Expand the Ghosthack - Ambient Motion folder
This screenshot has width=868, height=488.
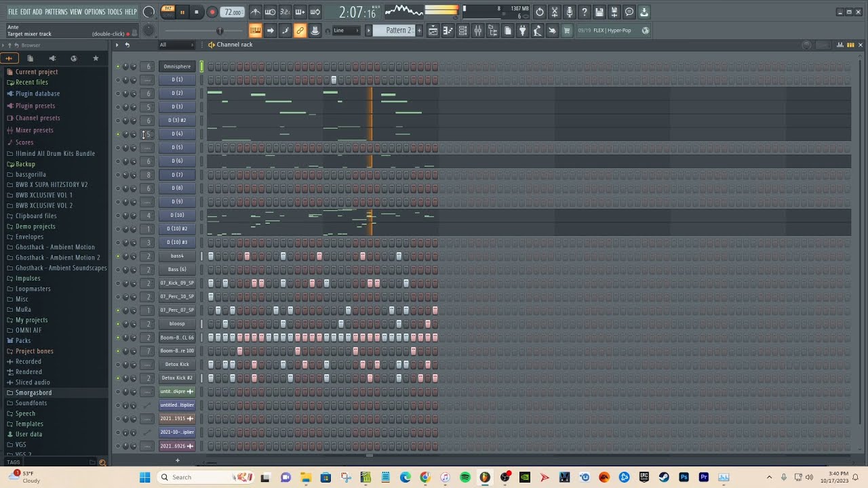(x=55, y=247)
